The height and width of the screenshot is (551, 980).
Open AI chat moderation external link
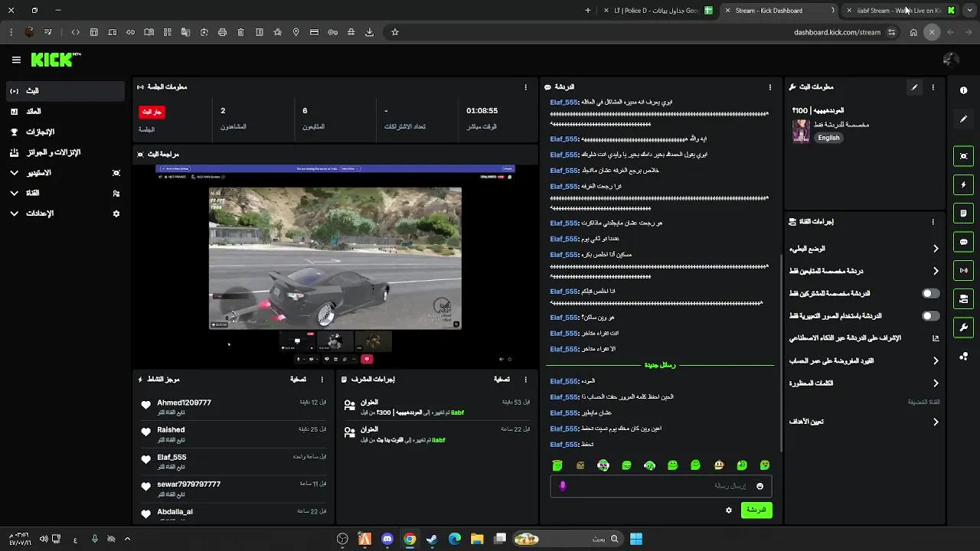936,337
